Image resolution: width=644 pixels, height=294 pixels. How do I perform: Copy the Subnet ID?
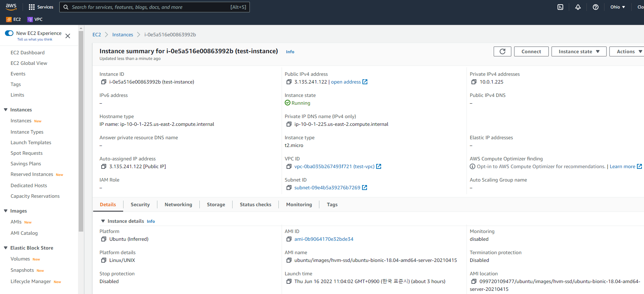tap(289, 188)
